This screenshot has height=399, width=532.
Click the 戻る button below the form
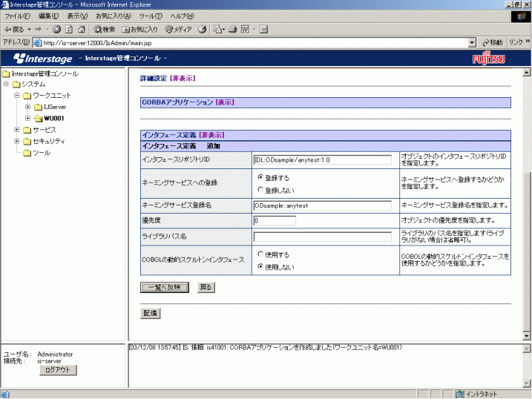[x=206, y=288]
